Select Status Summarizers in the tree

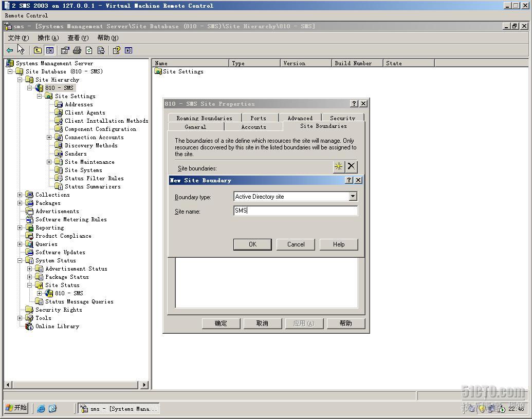pyautogui.click(x=93, y=186)
